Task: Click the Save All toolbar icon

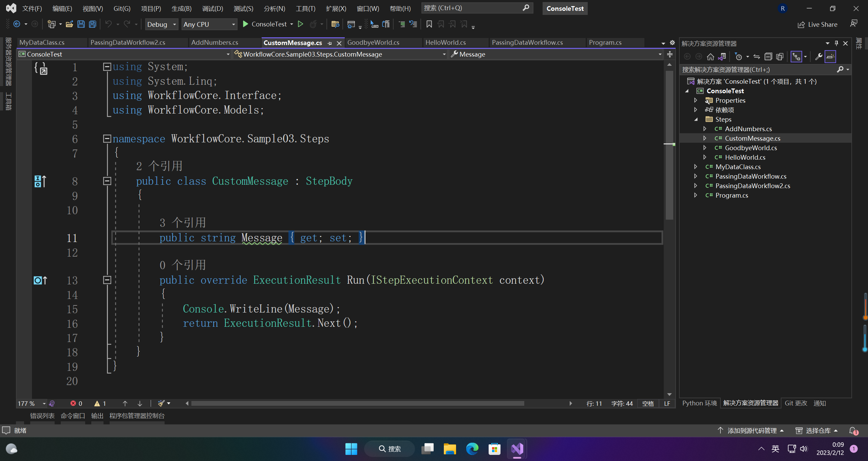Action: coord(92,24)
